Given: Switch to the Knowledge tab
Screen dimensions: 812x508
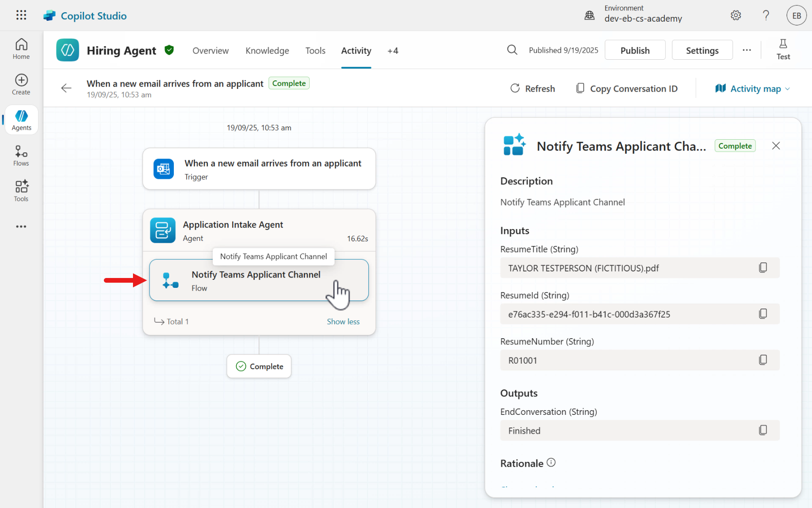Looking at the screenshot, I should click(267, 51).
